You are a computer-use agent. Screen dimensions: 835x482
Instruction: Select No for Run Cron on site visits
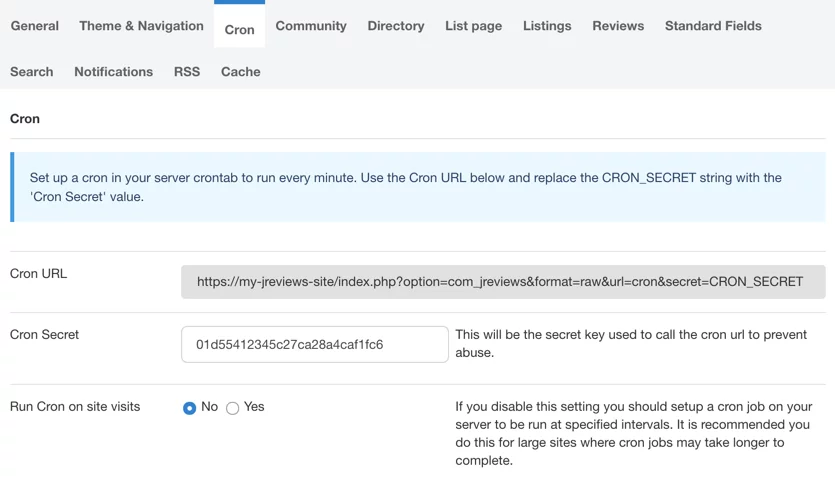pos(189,408)
